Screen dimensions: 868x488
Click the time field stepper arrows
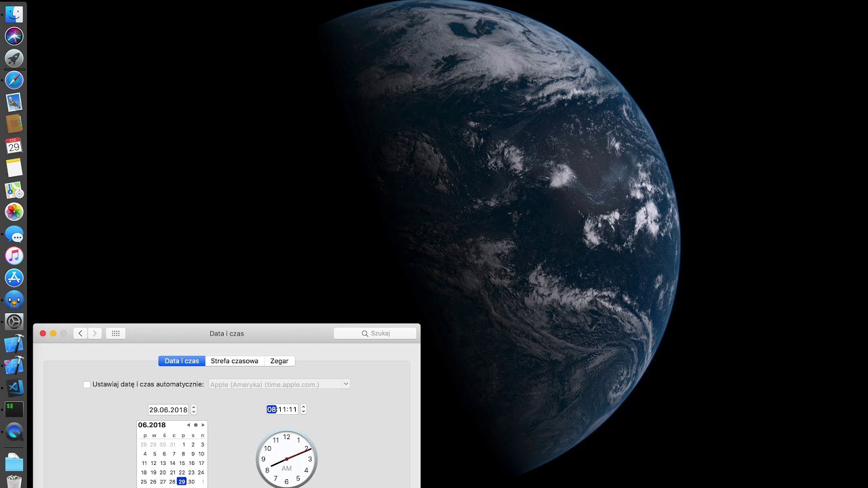tap(303, 409)
